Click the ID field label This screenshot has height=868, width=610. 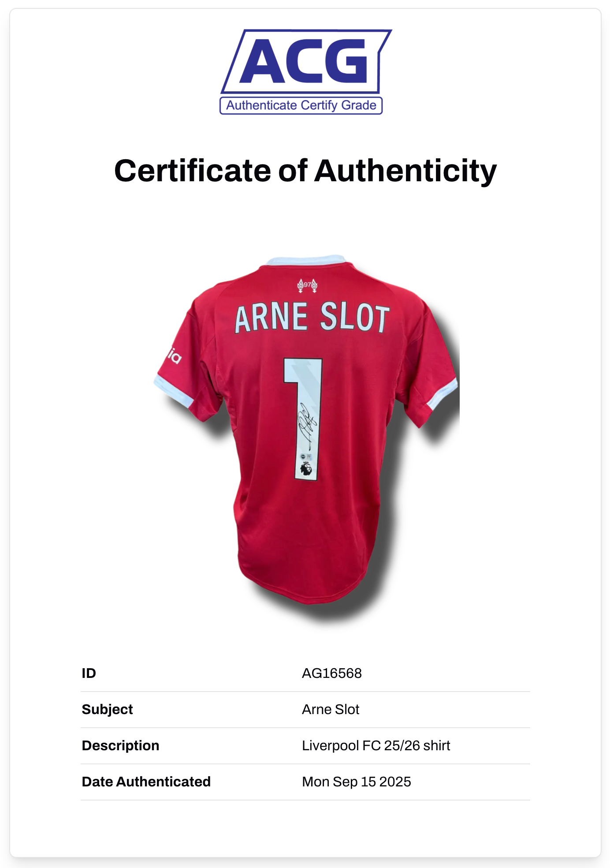click(89, 673)
